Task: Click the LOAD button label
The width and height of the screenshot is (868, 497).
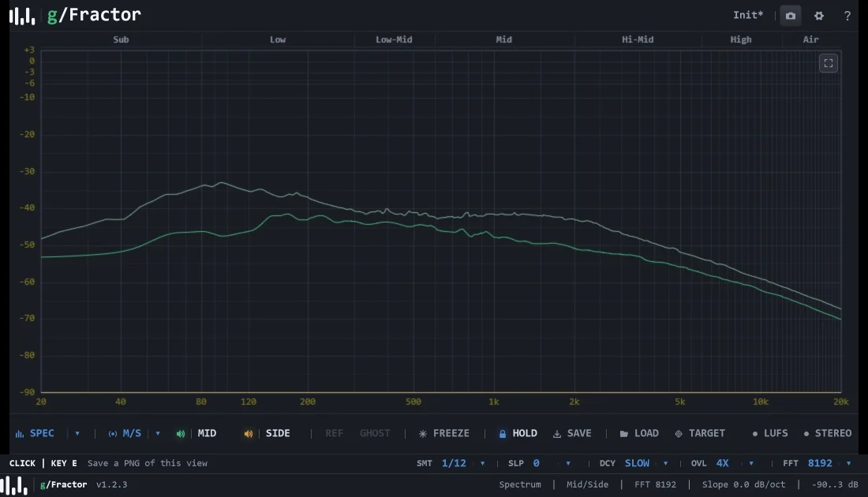Action: [x=646, y=433]
